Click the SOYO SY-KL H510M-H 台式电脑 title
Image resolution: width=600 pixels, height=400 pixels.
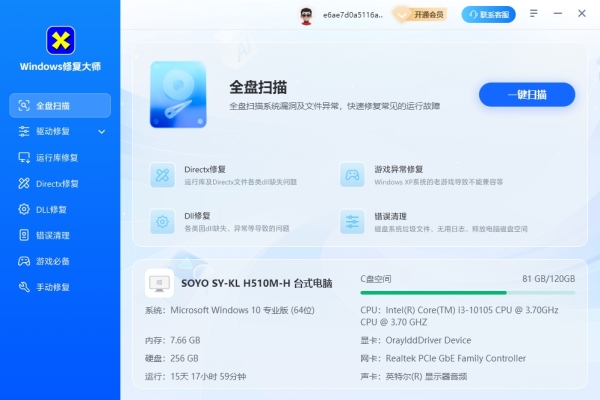256,283
